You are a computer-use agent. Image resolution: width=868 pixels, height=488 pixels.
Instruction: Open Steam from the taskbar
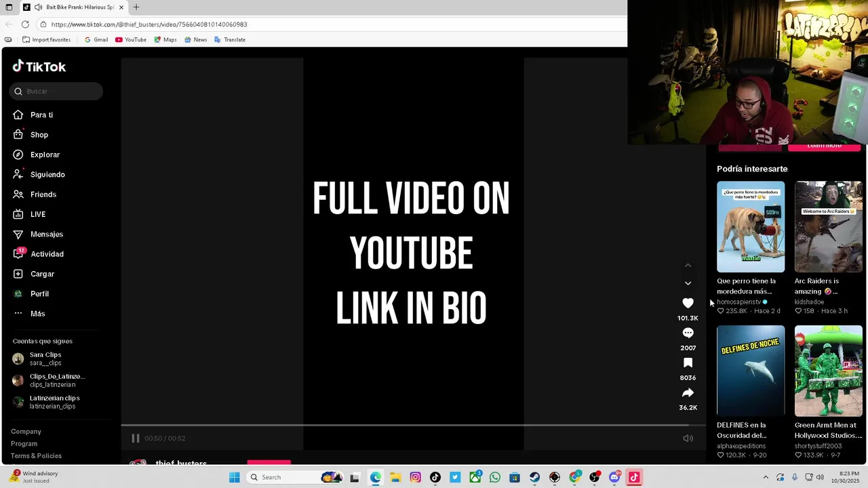coord(535,477)
